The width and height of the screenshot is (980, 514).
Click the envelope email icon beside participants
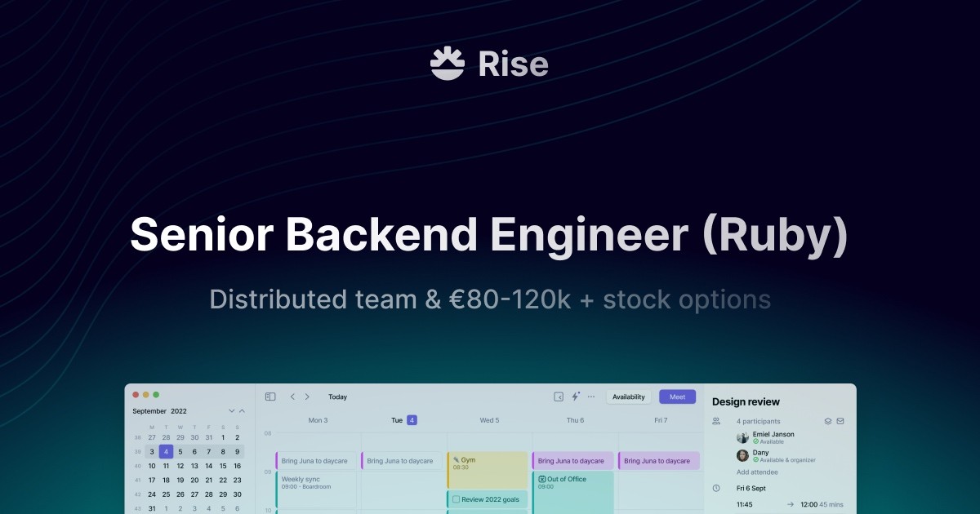point(840,421)
